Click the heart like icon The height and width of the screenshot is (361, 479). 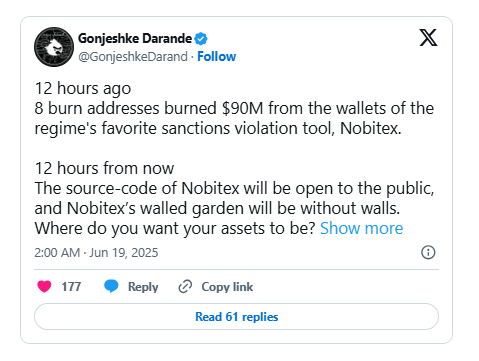(x=44, y=286)
